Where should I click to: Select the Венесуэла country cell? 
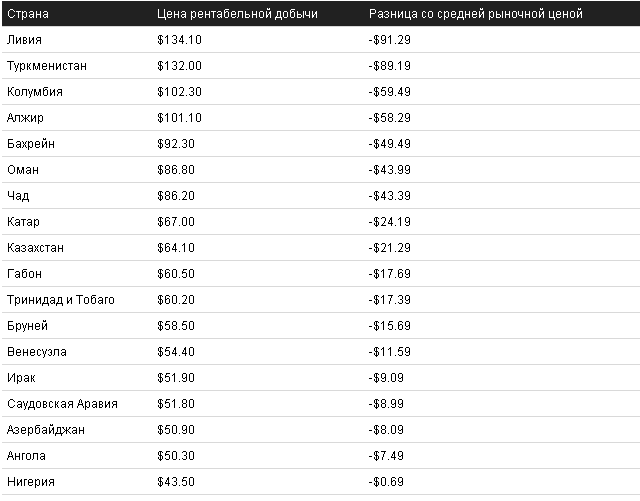click(37, 352)
